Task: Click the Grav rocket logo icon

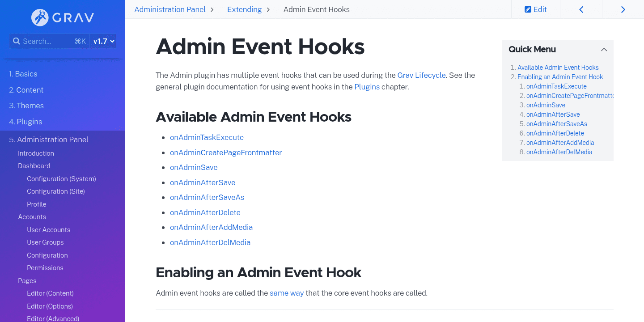Action: click(x=40, y=18)
